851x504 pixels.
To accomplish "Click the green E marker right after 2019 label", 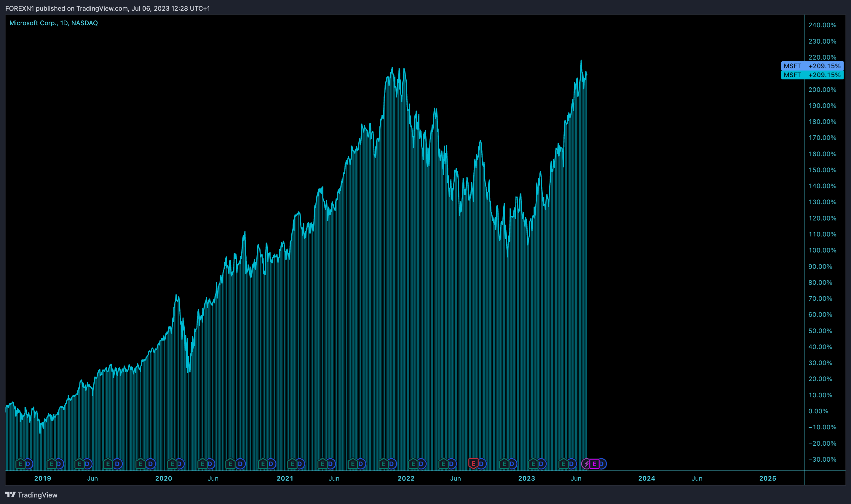I will (x=51, y=464).
